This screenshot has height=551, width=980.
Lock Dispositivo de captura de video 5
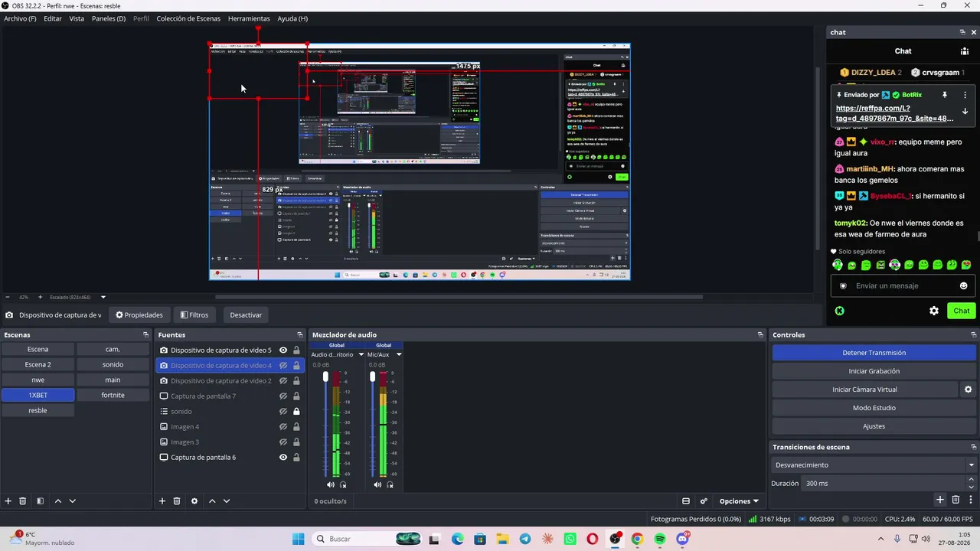pos(296,350)
